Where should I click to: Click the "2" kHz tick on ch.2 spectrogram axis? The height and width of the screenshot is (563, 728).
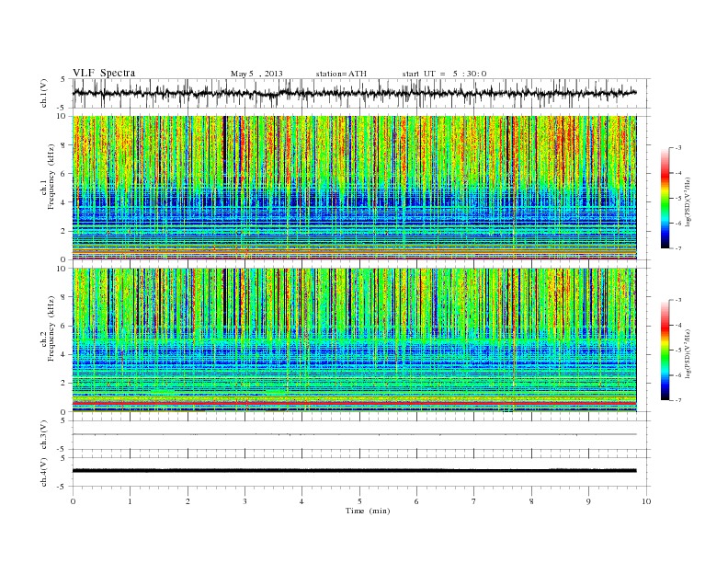(63, 384)
